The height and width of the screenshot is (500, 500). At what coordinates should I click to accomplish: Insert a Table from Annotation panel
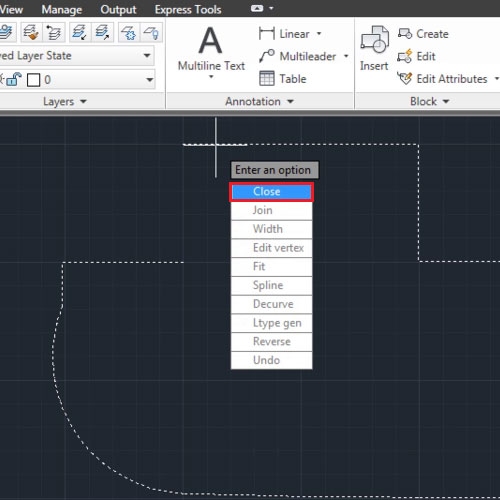267,79
